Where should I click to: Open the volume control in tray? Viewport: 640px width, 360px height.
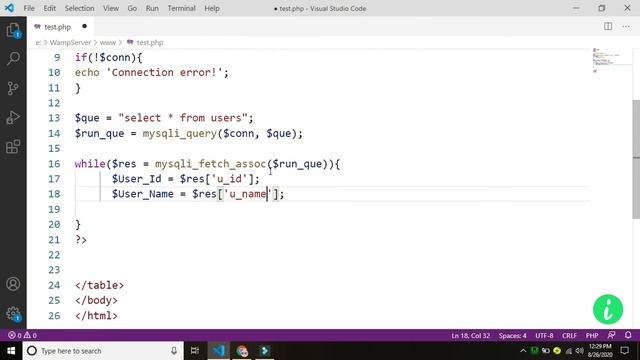click(x=580, y=351)
